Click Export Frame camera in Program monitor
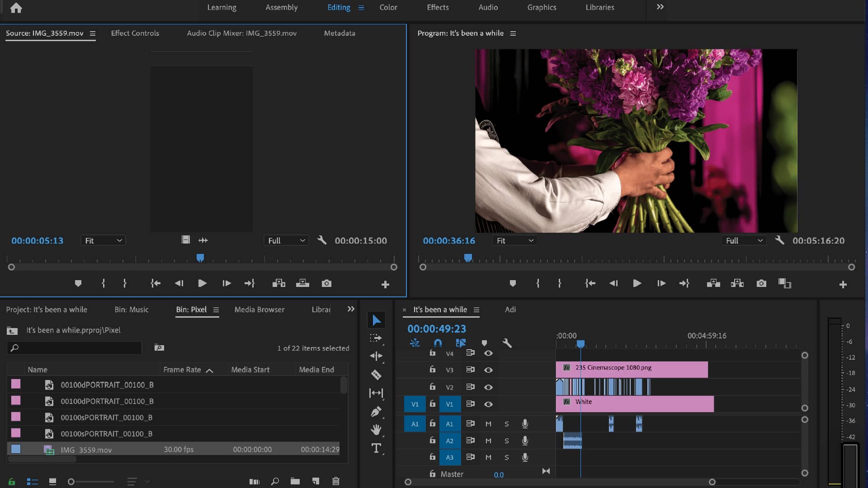This screenshot has height=488, width=868. [761, 283]
